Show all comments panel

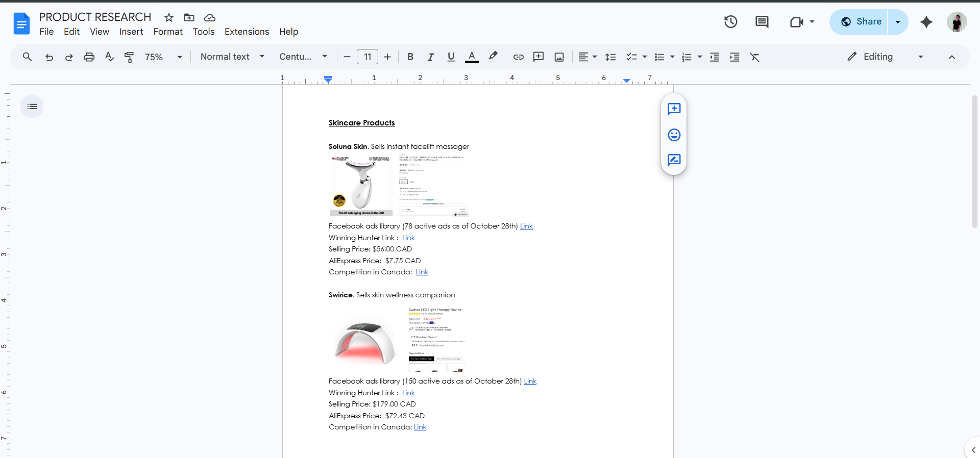(762, 21)
